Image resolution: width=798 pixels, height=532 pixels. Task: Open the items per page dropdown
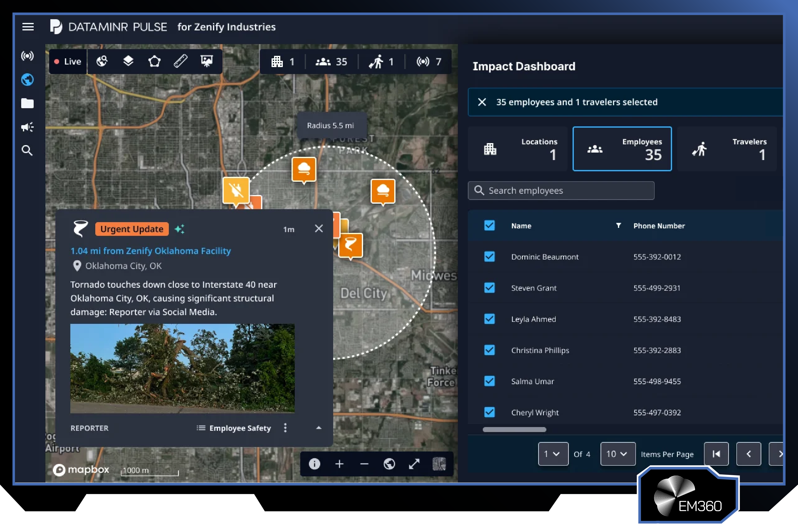tap(618, 454)
